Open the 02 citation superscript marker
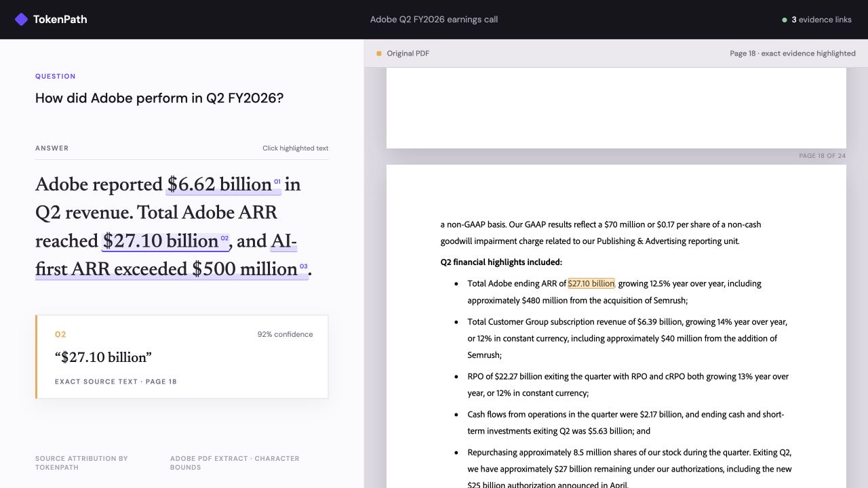This screenshot has width=868, height=488. coord(224,238)
